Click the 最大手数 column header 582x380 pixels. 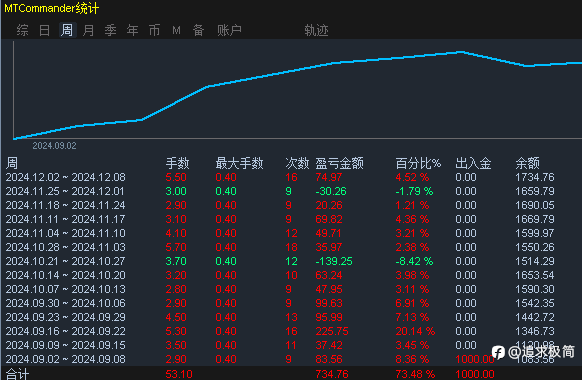click(x=239, y=163)
